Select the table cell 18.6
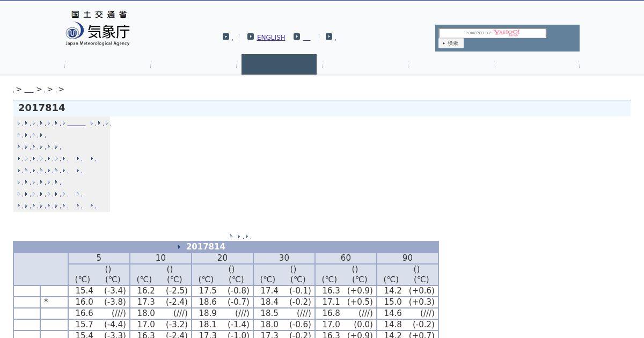The width and height of the screenshot is (644, 338). click(208, 302)
